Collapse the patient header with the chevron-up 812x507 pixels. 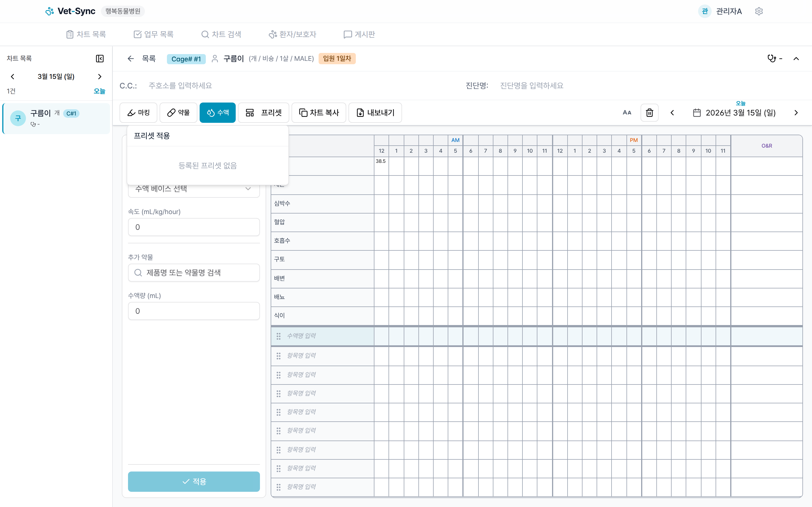pyautogui.click(x=796, y=58)
